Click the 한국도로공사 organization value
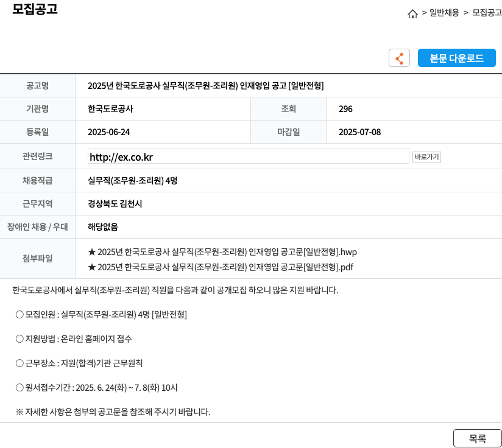502x448 pixels. coord(110,109)
